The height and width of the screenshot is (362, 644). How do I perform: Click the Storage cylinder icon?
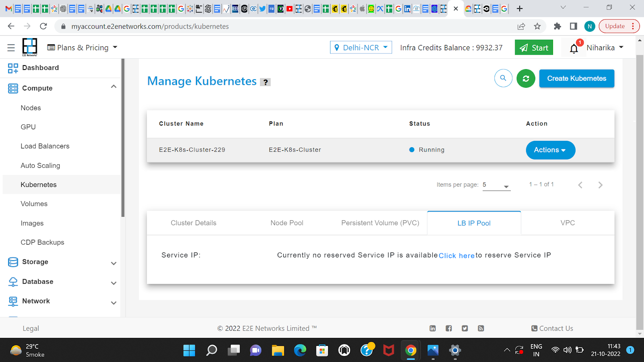(13, 262)
